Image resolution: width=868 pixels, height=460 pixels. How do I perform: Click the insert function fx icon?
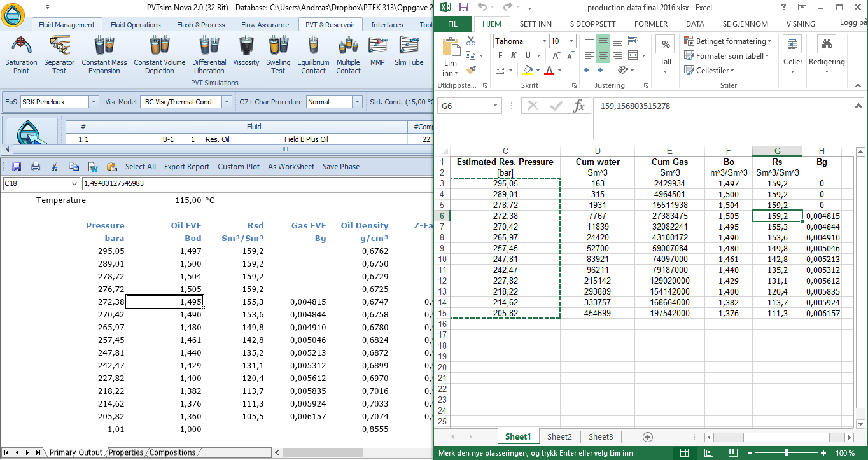tap(578, 106)
